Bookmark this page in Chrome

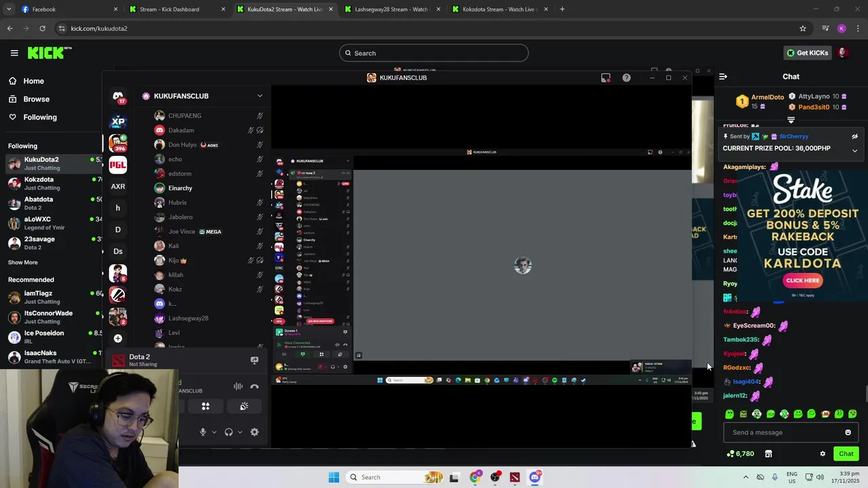[x=803, y=28]
